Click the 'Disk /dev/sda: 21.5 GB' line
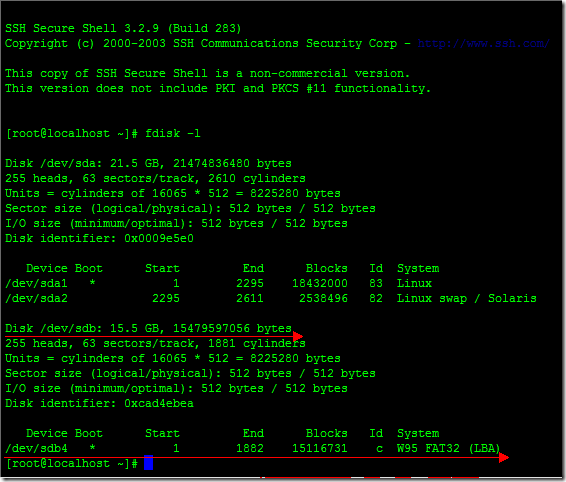Image resolution: width=566 pixels, height=482 pixels. click(148, 164)
